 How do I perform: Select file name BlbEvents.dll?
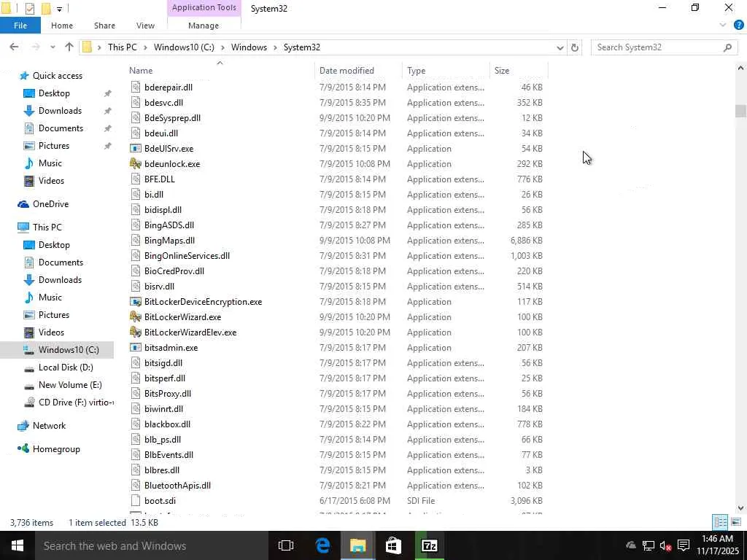pyautogui.click(x=169, y=455)
